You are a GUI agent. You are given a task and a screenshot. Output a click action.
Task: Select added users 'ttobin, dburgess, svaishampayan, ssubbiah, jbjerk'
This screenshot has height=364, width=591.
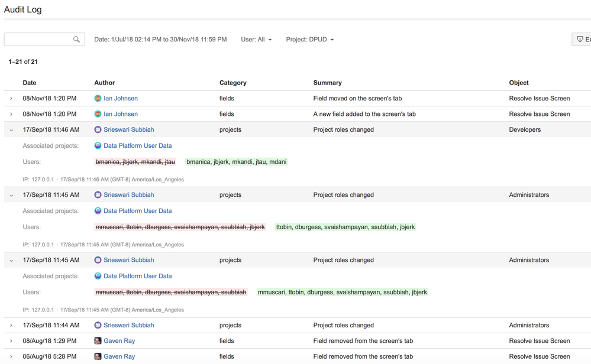coord(345,227)
